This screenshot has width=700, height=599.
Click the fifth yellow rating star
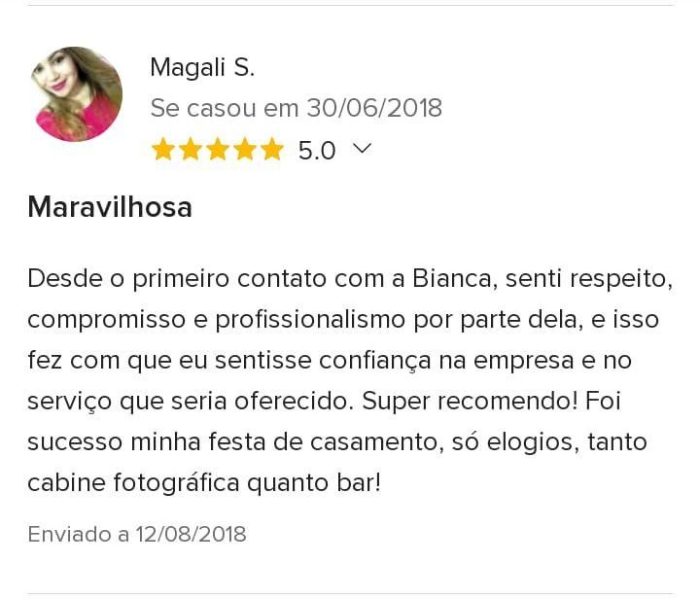(272, 149)
